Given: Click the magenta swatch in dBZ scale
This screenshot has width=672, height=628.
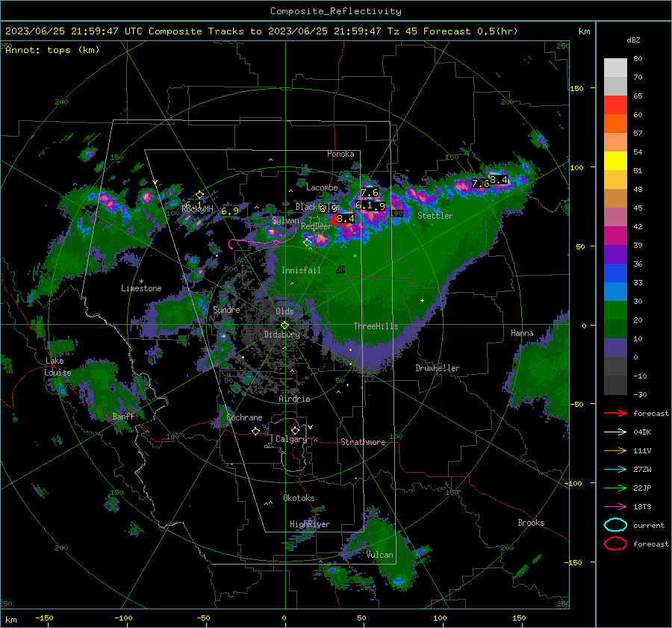Looking at the screenshot, I should click(615, 236).
